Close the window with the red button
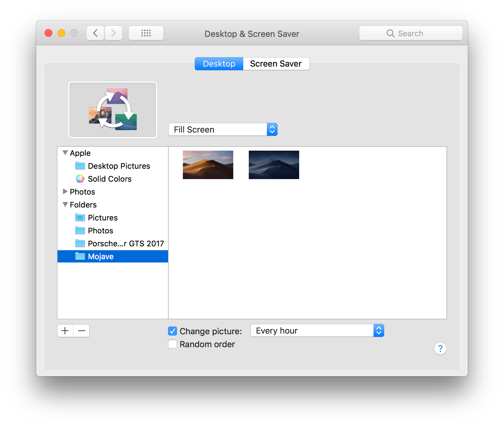The width and height of the screenshot is (504, 428). [x=48, y=33]
